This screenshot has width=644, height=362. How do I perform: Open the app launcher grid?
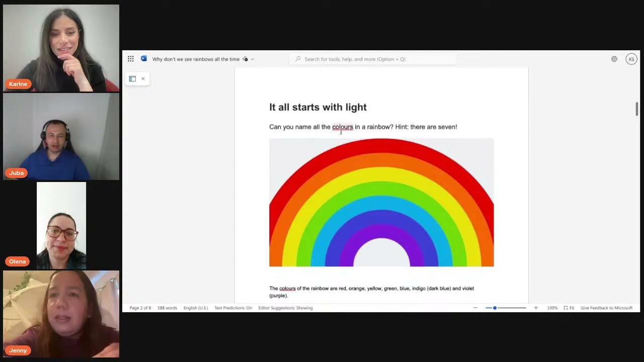point(131,59)
